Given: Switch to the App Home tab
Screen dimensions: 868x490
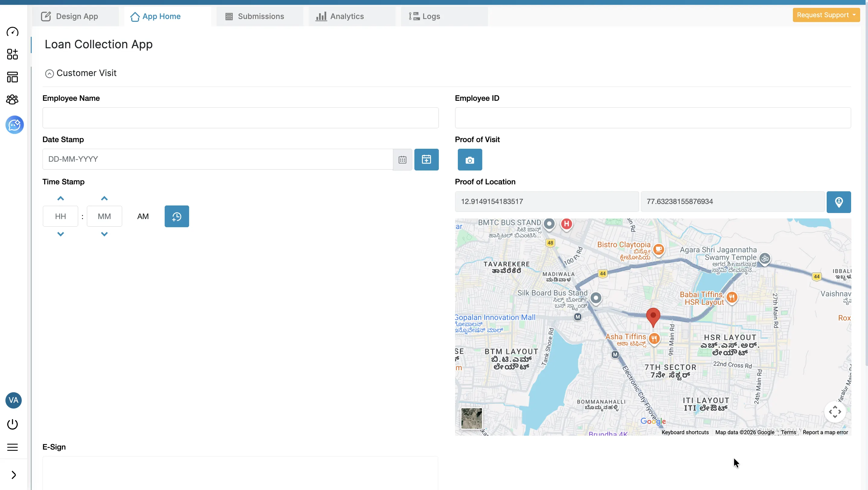Looking at the screenshot, I should pyautogui.click(x=167, y=16).
